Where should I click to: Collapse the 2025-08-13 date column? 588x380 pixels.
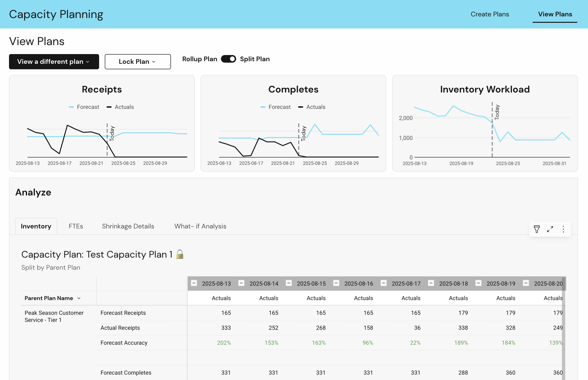click(x=194, y=283)
